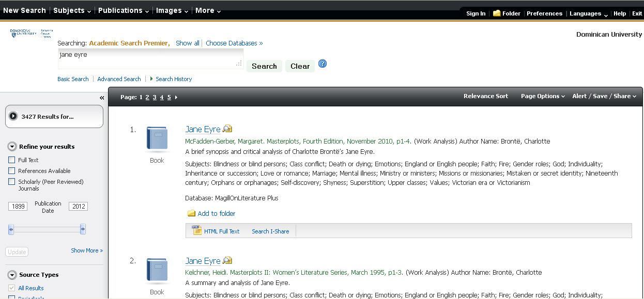This screenshot has width=644, height=299.
Task: Click Add to folder link
Action: [x=217, y=213]
